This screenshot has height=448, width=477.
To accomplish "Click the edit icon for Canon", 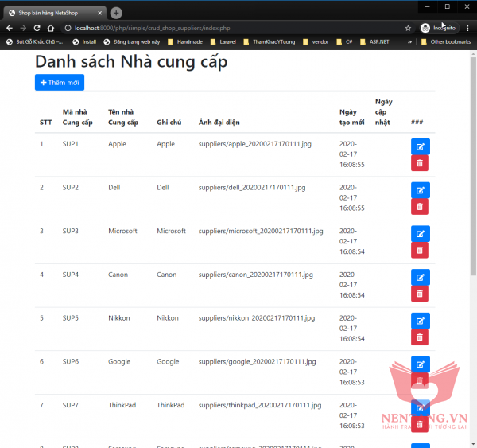I will pos(419,277).
